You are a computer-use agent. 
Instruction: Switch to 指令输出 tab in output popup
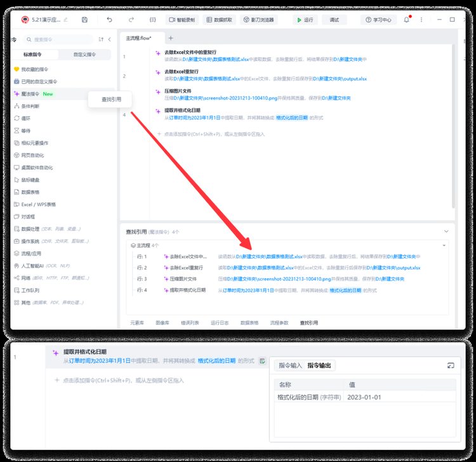click(319, 366)
